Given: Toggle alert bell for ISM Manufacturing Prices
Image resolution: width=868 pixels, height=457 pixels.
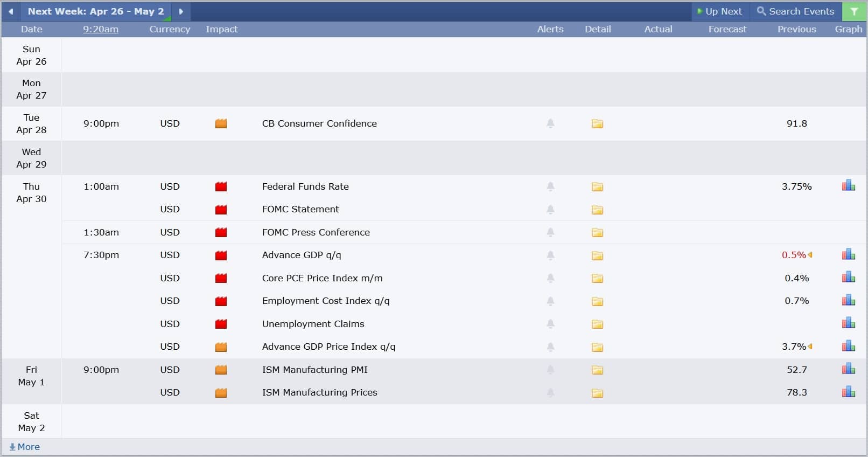Looking at the screenshot, I should tap(550, 392).
